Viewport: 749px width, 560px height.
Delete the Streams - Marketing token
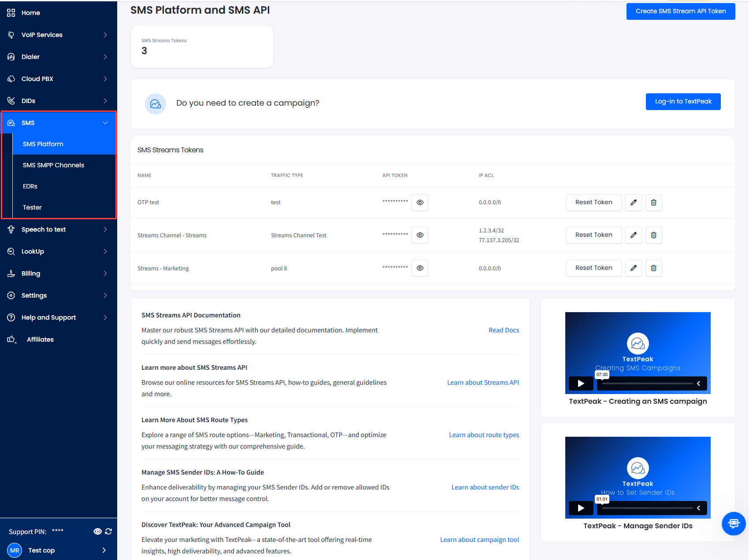pyautogui.click(x=653, y=268)
